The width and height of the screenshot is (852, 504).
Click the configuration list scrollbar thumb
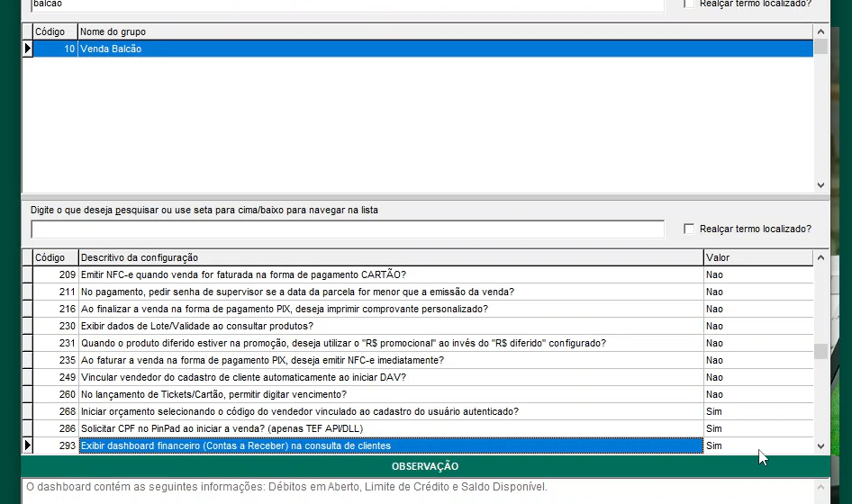point(820,351)
